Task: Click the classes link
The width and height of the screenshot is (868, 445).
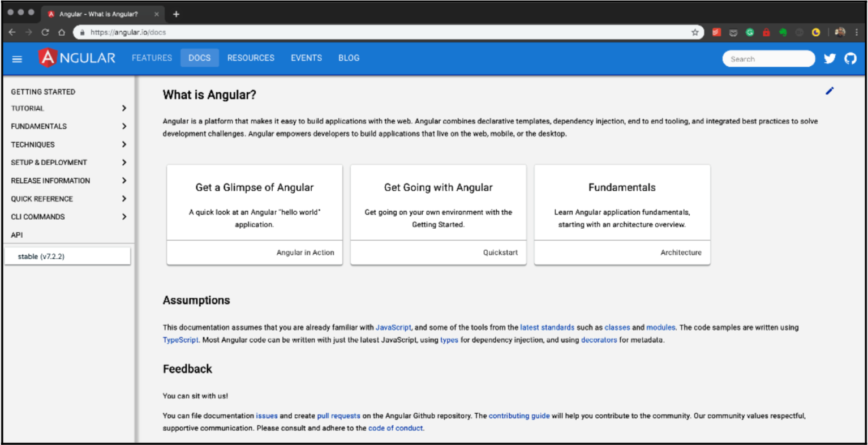Action: 617,327
